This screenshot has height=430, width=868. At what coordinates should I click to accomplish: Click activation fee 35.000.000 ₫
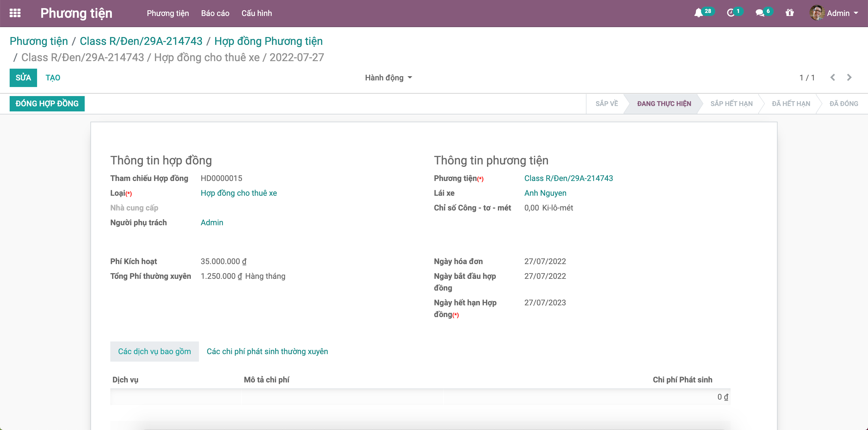click(x=224, y=262)
